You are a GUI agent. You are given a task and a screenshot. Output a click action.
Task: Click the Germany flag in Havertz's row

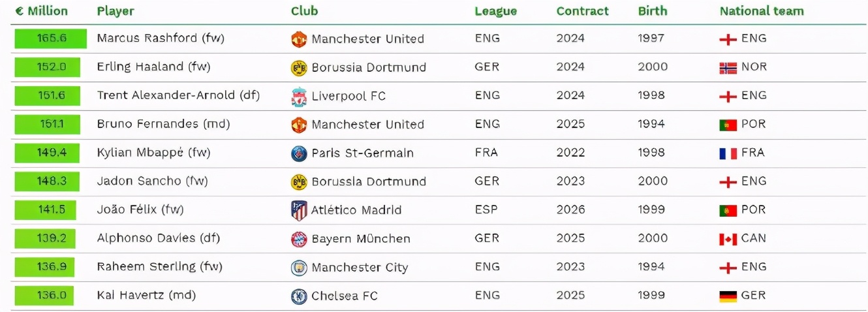click(728, 296)
